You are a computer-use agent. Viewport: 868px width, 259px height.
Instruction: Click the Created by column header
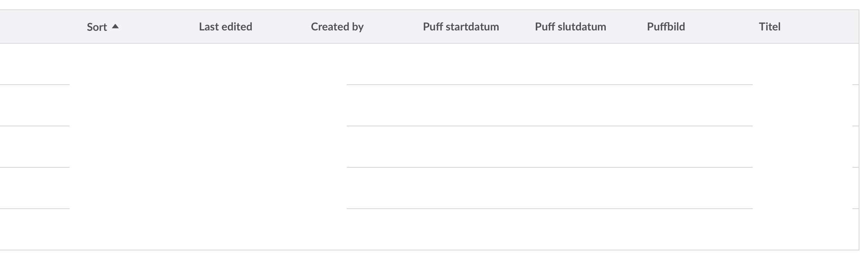[x=337, y=27]
